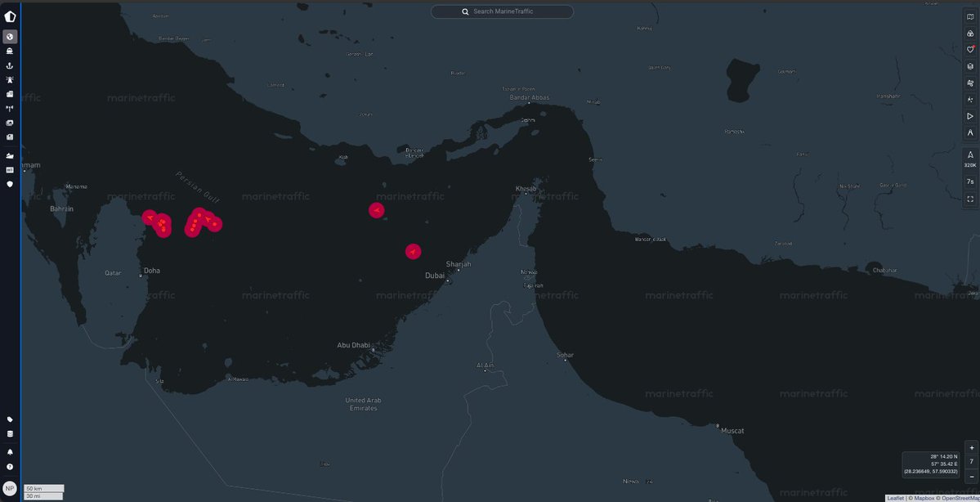Click the Sohar map label
The width and height of the screenshot is (980, 502).
pos(565,355)
